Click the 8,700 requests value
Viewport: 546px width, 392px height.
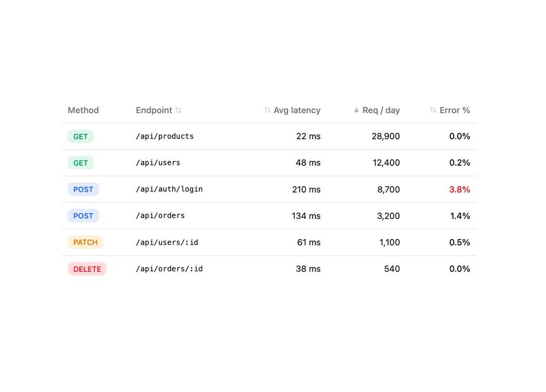click(389, 189)
